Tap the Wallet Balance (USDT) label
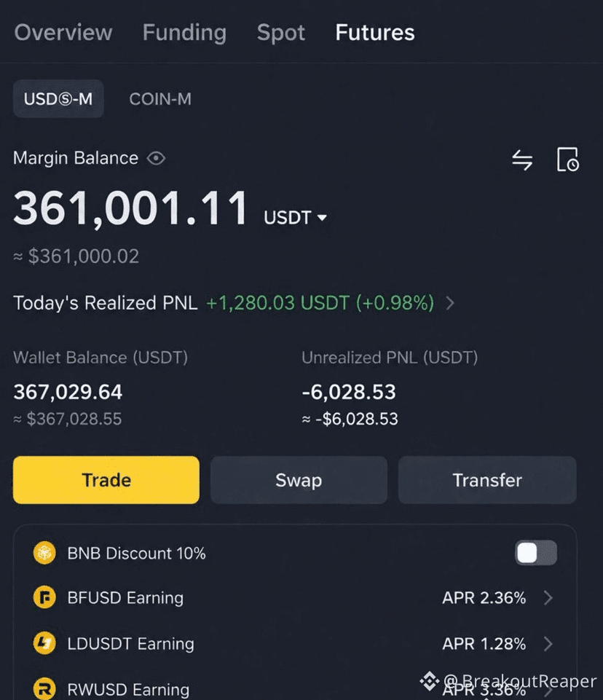 click(100, 358)
